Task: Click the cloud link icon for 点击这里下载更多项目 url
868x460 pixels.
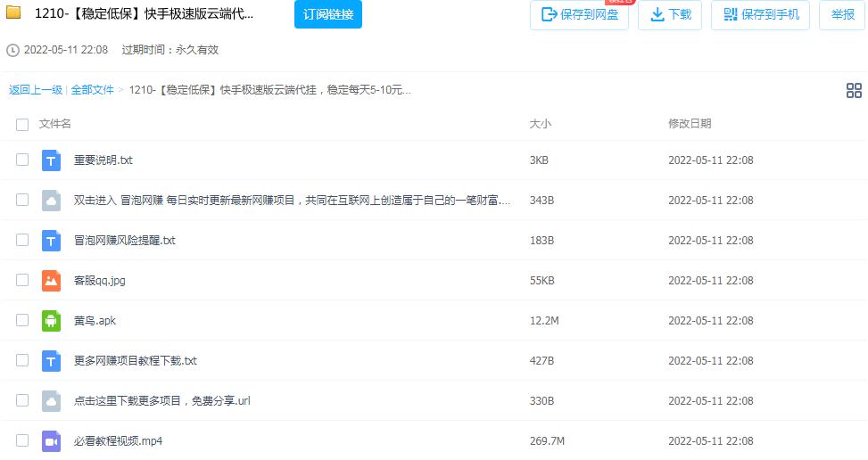Action: click(x=52, y=401)
